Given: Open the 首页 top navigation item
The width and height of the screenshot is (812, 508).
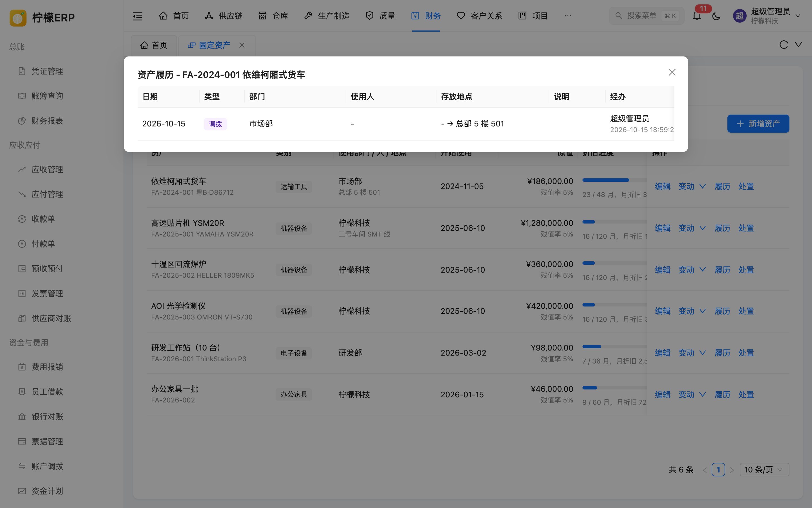Looking at the screenshot, I should pos(173,16).
